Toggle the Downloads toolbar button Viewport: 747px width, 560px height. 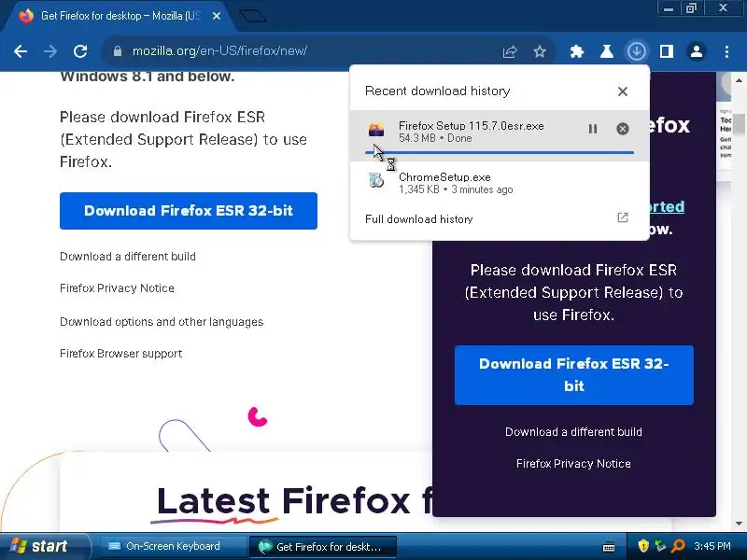coord(637,51)
